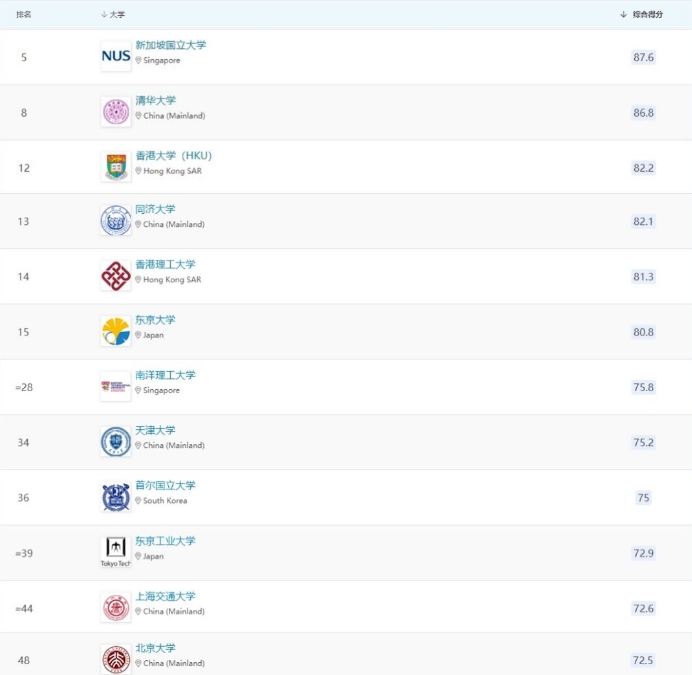The width and height of the screenshot is (692, 675).
Task: Open the 清华大学 link
Action: (x=155, y=100)
